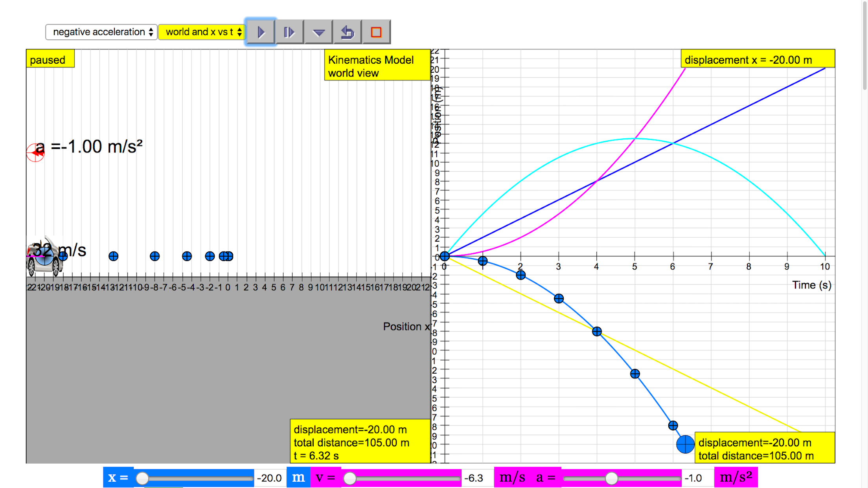This screenshot has width=868, height=488.
Task: Click the down triangle button
Action: (318, 32)
